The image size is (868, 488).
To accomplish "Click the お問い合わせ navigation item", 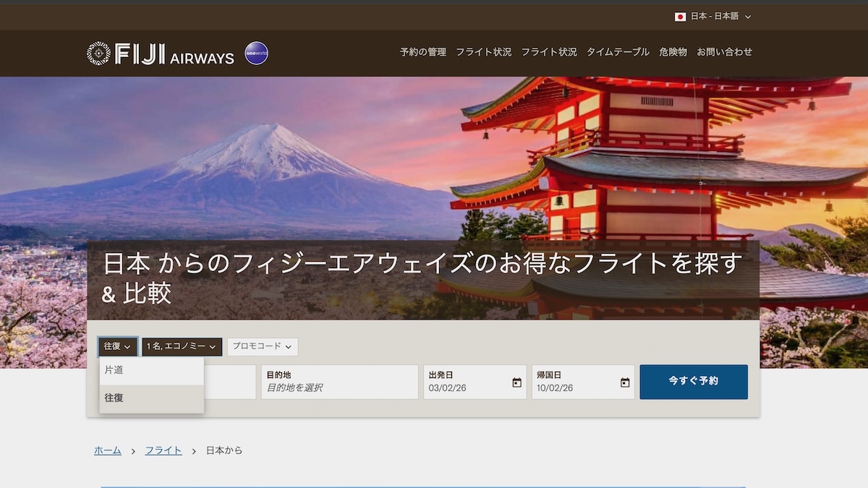I will tap(724, 52).
